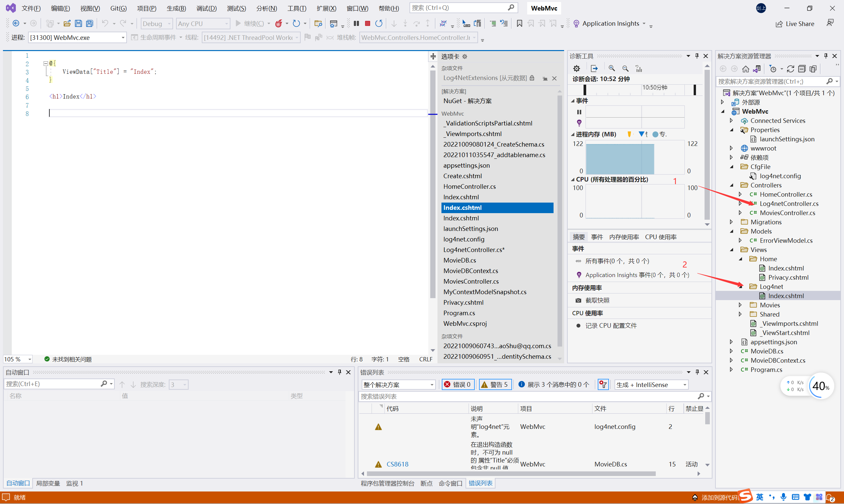Click Solution Explorer Home icon
The width and height of the screenshot is (844, 504).
(745, 69)
